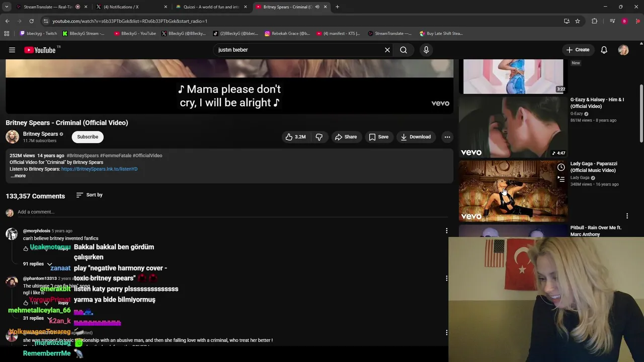644x362 pixels.
Task: Open manifest - KTS bookmark
Action: [339, 34]
